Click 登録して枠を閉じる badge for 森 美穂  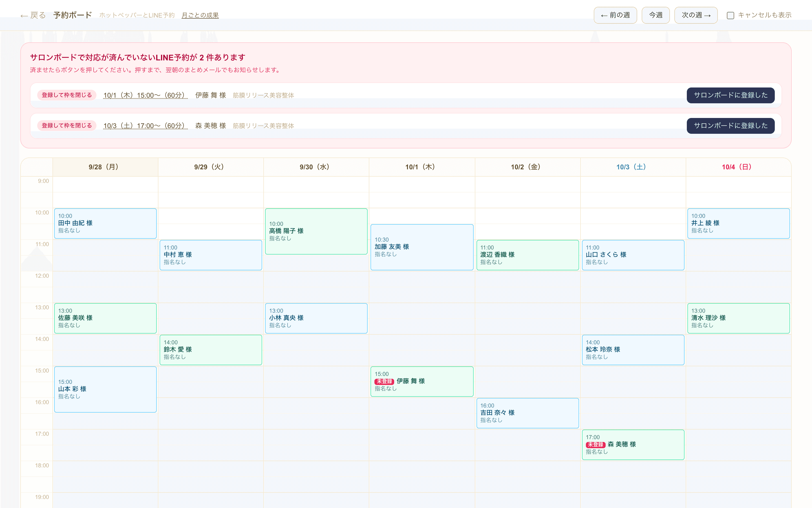point(67,125)
